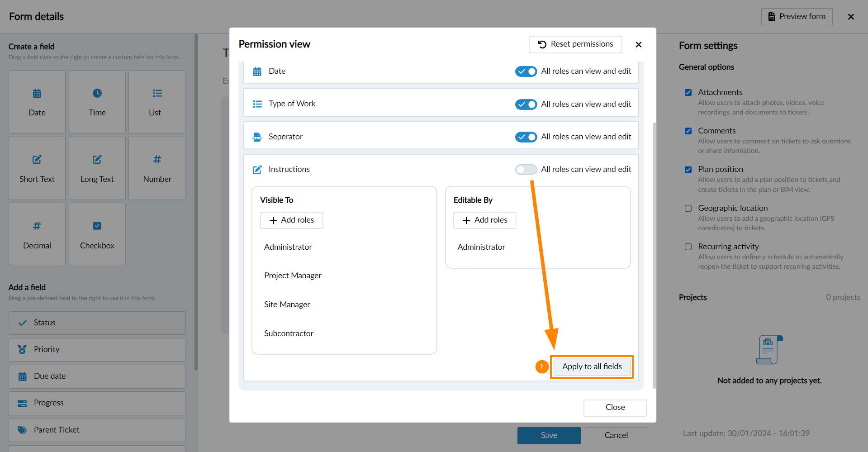868x452 pixels.
Task: Choose the Checkbox field type icon
Action: pos(97,226)
